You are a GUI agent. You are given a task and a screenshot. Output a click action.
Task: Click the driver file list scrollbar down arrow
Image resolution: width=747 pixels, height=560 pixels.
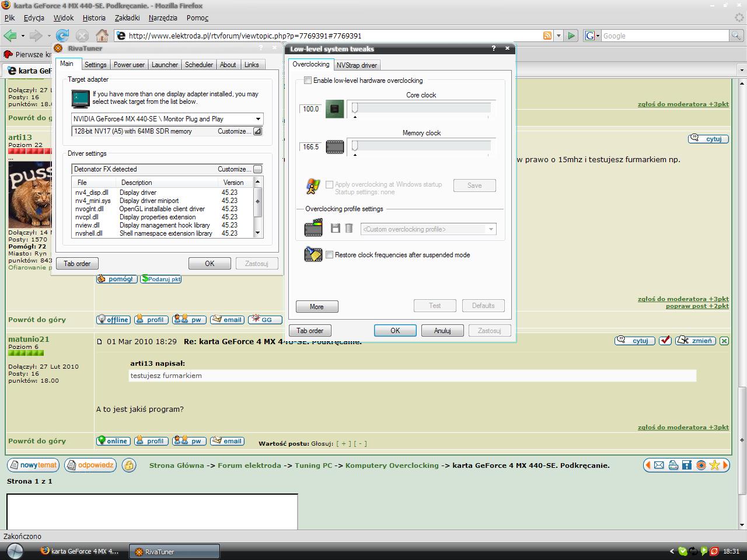coord(258,233)
